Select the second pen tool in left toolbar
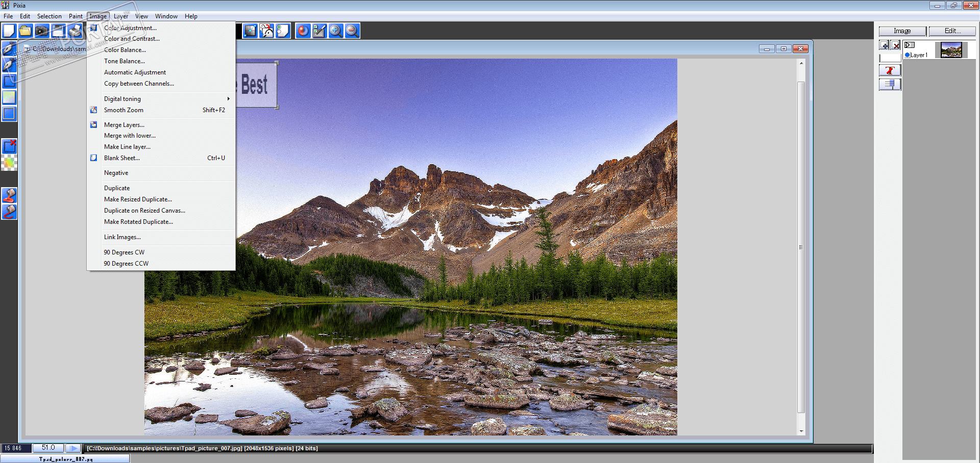This screenshot has height=463, width=980. 9,65
